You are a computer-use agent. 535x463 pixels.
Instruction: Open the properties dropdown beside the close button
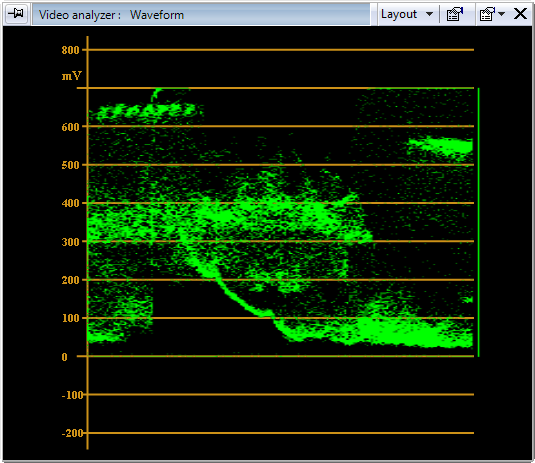492,14
